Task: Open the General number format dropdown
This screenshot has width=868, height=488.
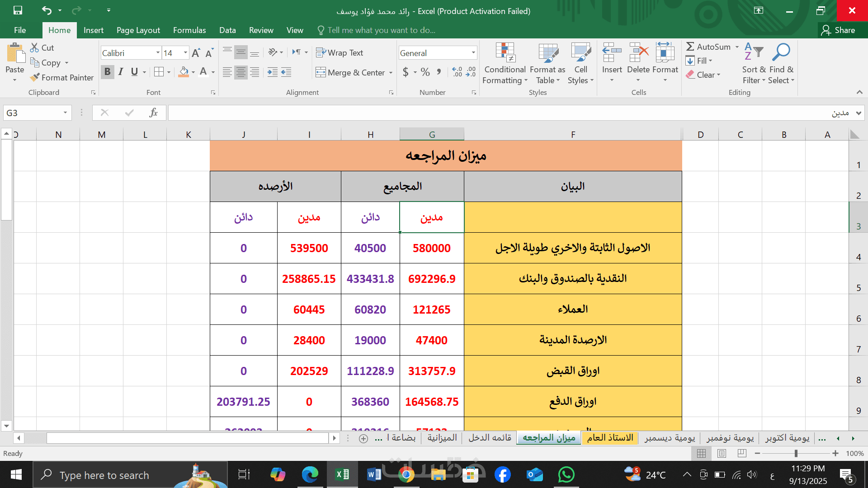Action: click(x=473, y=53)
